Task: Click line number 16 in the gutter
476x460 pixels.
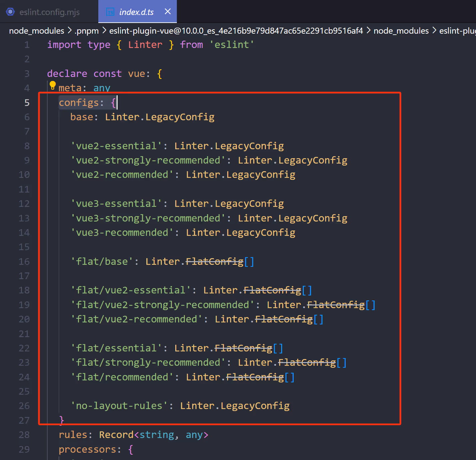Action: tap(24, 262)
